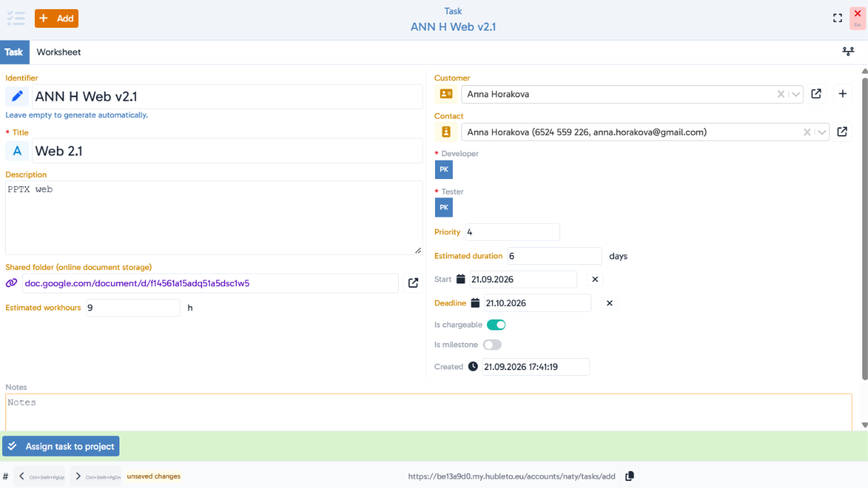Click inside the Notes text area
Image resolution: width=868 pixels, height=488 pixels.
429,412
